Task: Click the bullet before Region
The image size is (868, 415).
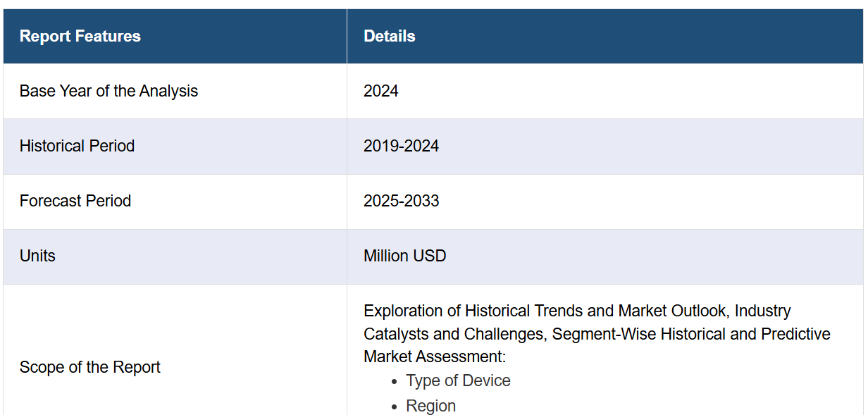Action: pos(395,407)
